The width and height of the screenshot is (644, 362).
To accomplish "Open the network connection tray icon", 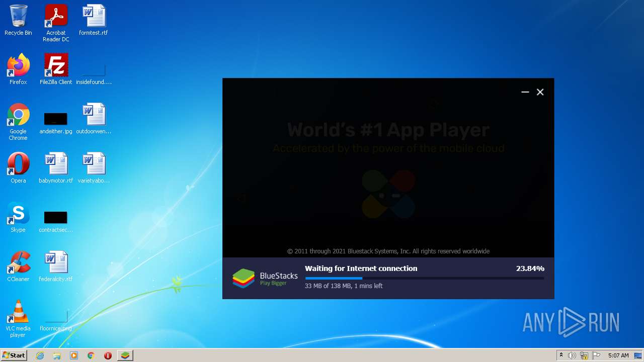I will 584,355.
